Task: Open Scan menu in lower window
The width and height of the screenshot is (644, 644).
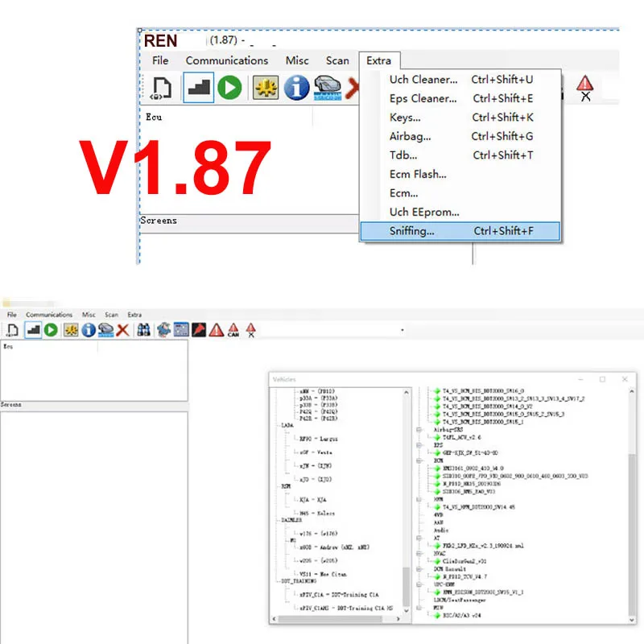Action: pos(111,315)
